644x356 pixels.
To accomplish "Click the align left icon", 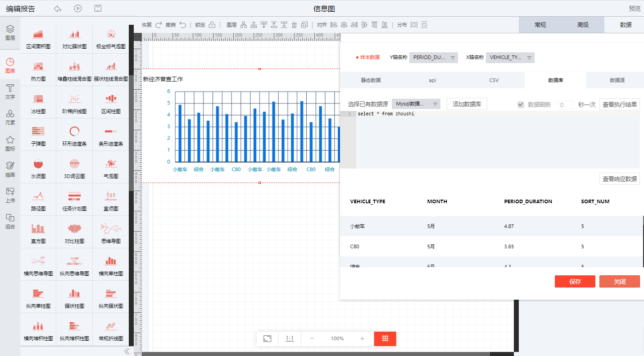I will [x=334, y=25].
